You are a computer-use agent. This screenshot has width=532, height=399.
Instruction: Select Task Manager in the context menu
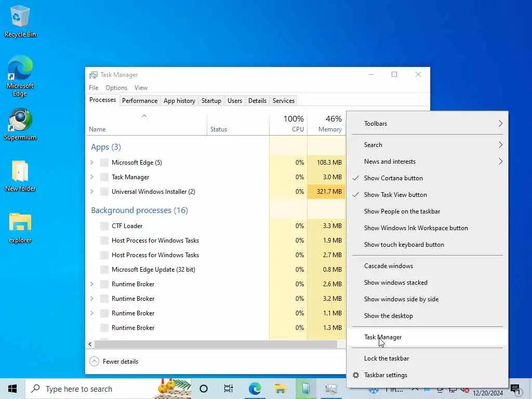(427, 337)
